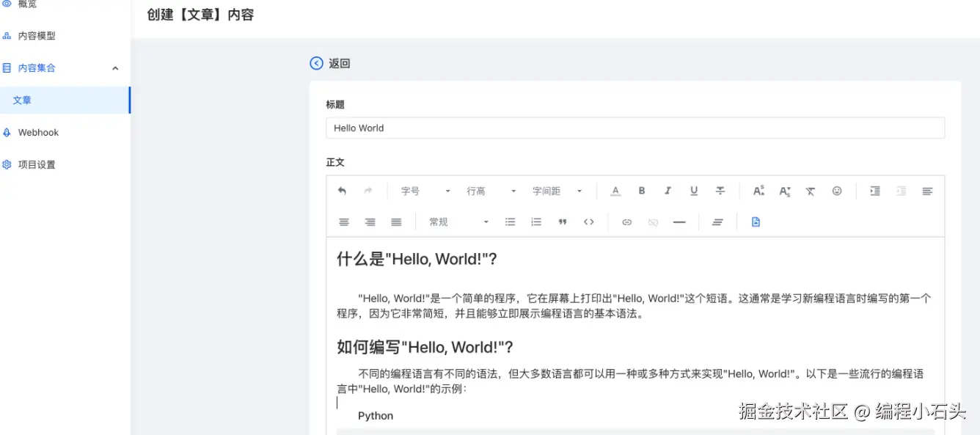Screen dimensions: 980x435
Task: Decrease paragraph indent
Action: (x=902, y=191)
